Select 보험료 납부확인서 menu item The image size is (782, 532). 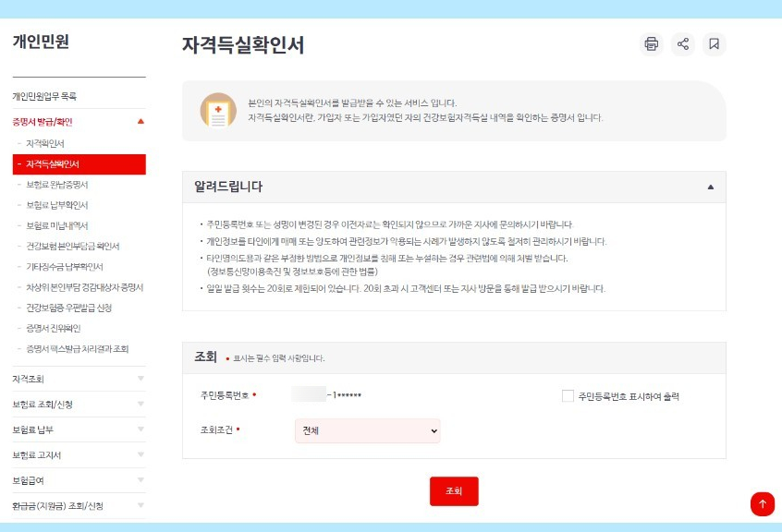tap(64, 205)
